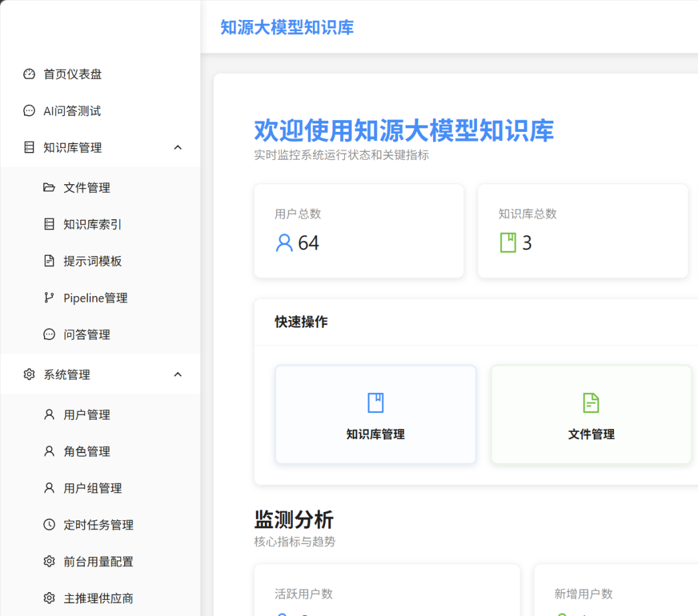Viewport: 698px width, 616px height.
Task: Click the 知源大模型知识库 header title
Action: pos(287,28)
